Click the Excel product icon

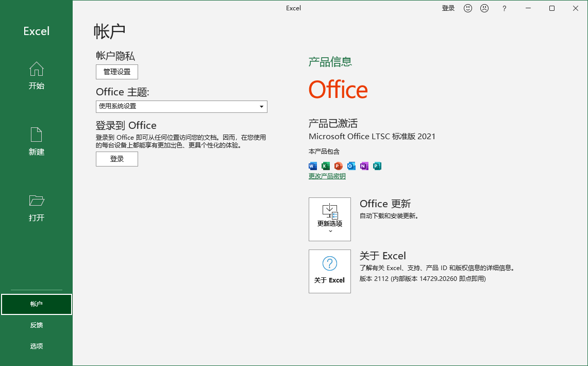326,166
